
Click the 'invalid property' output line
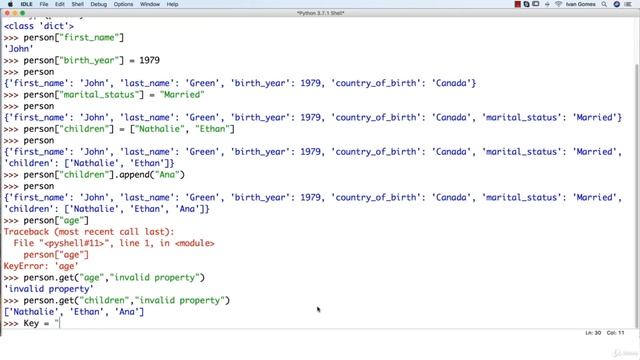click(49, 289)
